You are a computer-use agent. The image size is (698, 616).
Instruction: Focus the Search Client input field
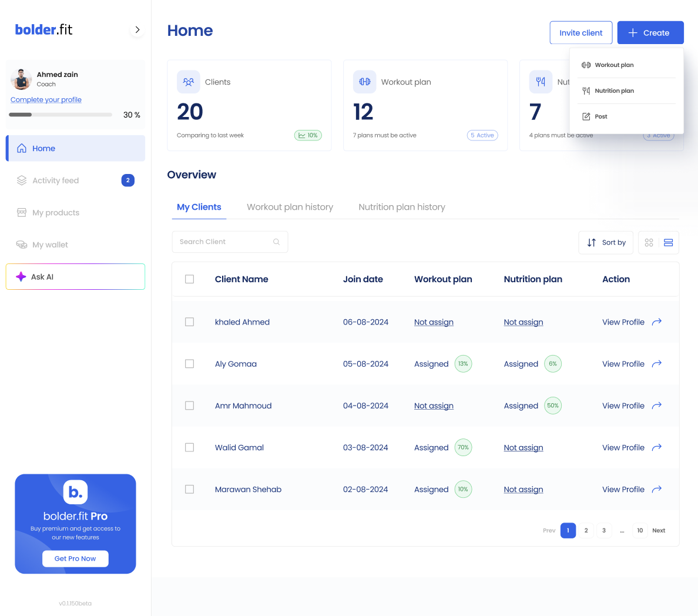[223, 242]
